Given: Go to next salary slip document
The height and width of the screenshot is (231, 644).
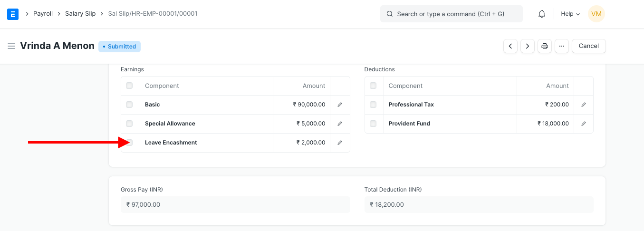Looking at the screenshot, I should [x=528, y=46].
